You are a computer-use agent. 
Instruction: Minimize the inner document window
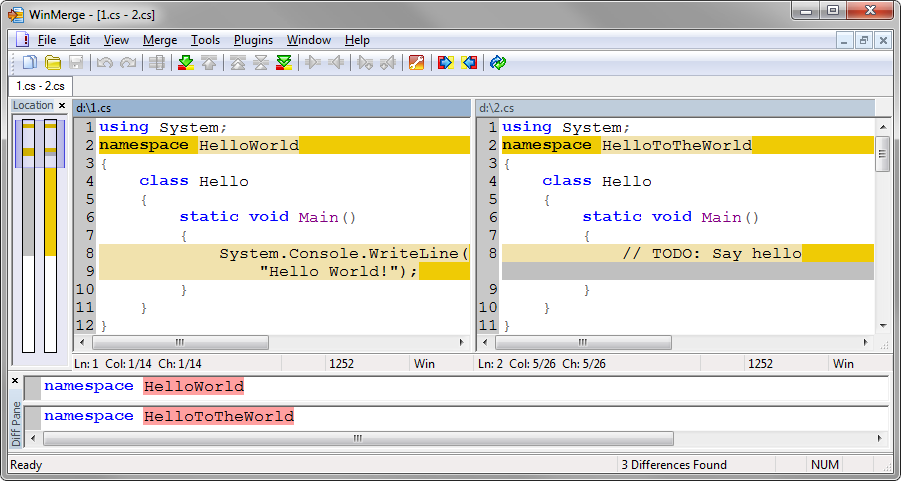click(844, 40)
